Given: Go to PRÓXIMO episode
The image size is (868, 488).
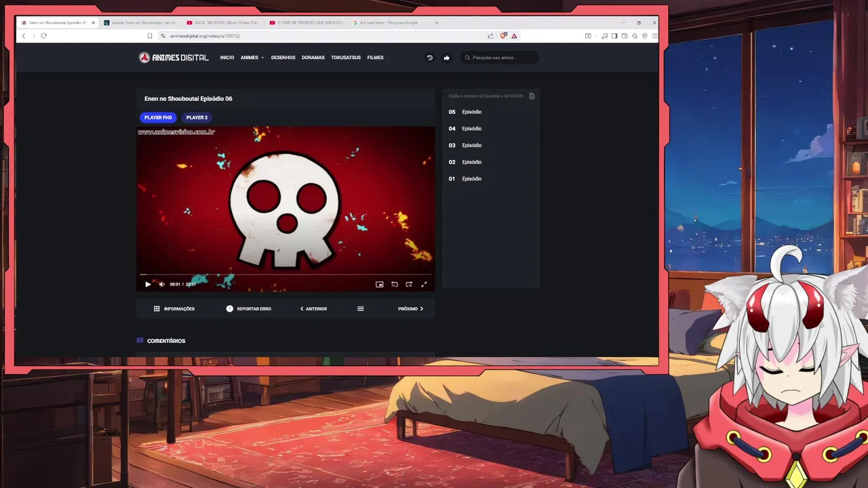Looking at the screenshot, I should (411, 308).
